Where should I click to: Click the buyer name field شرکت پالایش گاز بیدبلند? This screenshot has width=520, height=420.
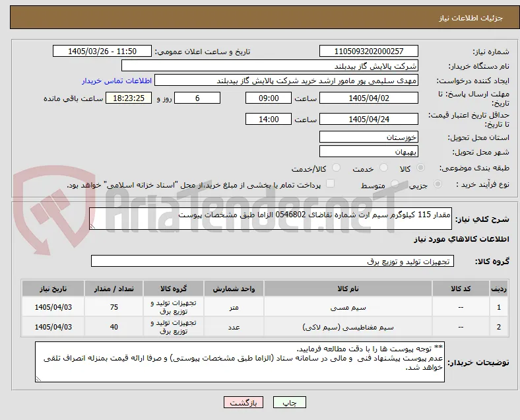pos(270,65)
